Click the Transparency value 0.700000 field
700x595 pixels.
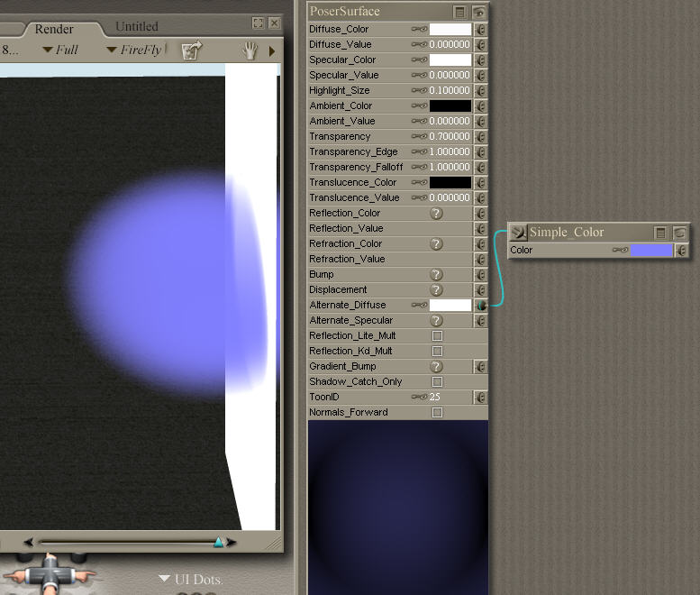pos(450,136)
